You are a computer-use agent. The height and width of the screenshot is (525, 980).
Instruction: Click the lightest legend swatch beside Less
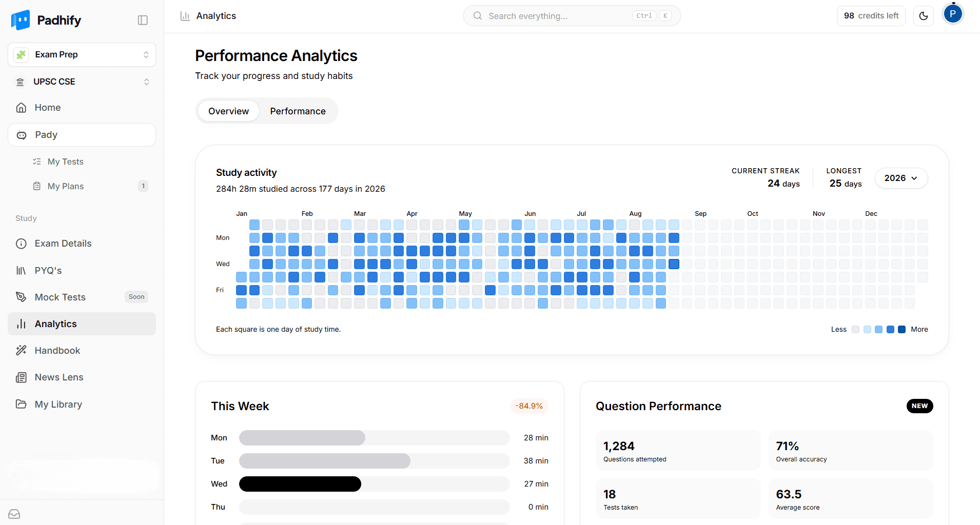click(x=855, y=330)
